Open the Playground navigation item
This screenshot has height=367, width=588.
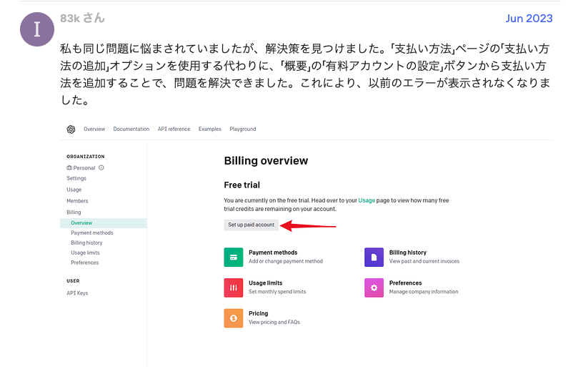pyautogui.click(x=243, y=129)
